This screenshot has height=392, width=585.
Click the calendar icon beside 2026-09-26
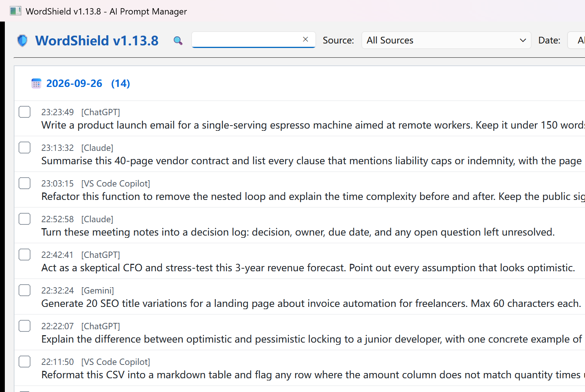(x=36, y=83)
